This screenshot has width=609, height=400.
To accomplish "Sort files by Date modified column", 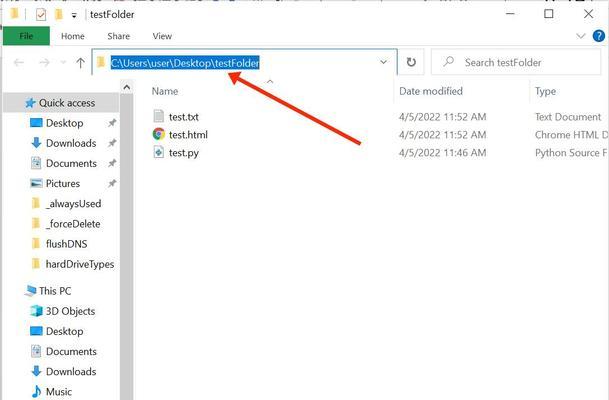I will pyautogui.click(x=430, y=91).
